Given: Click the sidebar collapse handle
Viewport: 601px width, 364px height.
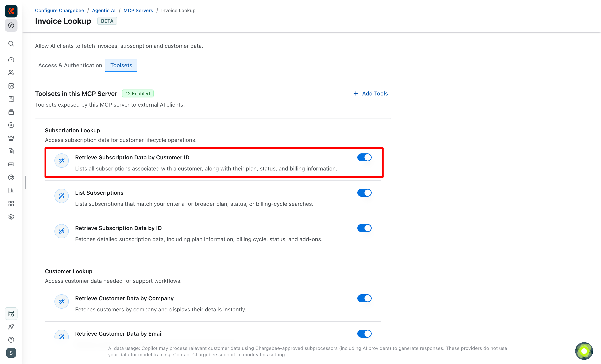Looking at the screenshot, I should (25, 182).
